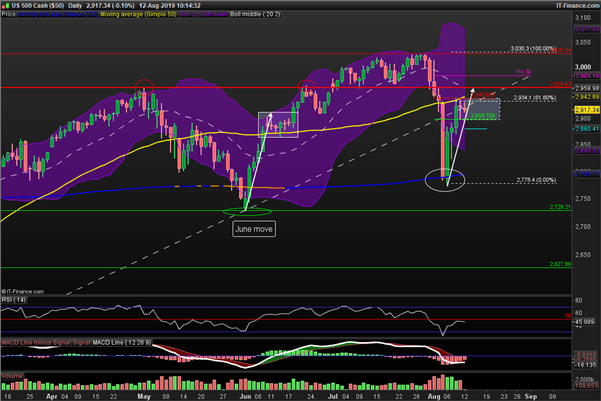Image resolution: width=601 pixels, height=401 pixels.
Task: Click the Daily timeframe label
Action: click(75, 6)
